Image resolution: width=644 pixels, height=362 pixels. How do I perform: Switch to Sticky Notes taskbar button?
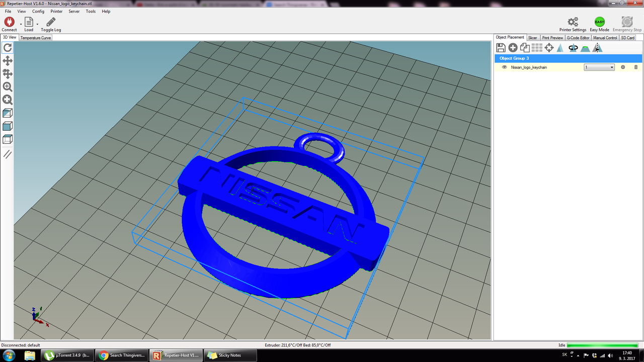(230, 355)
